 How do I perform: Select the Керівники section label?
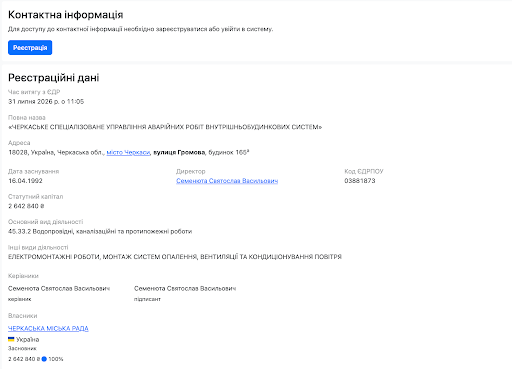point(23,276)
